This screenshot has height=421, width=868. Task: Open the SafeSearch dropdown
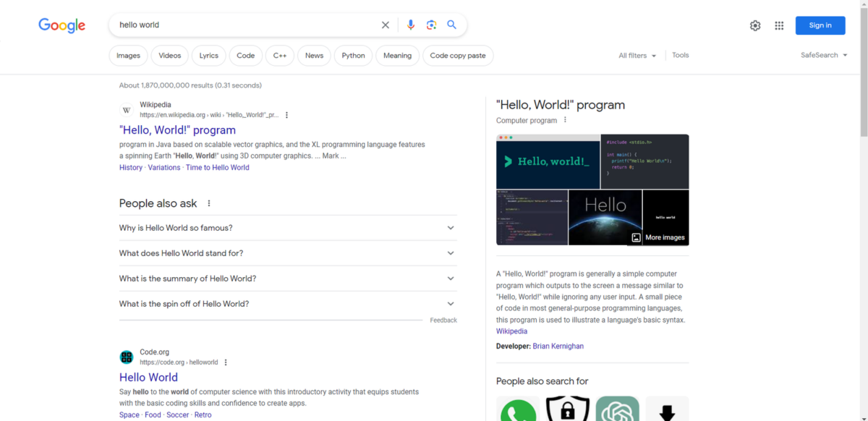tap(824, 55)
